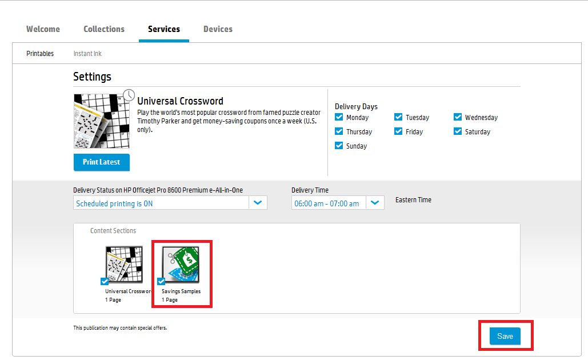Toggle the Universal Crossword content section checkbox

coord(105,281)
